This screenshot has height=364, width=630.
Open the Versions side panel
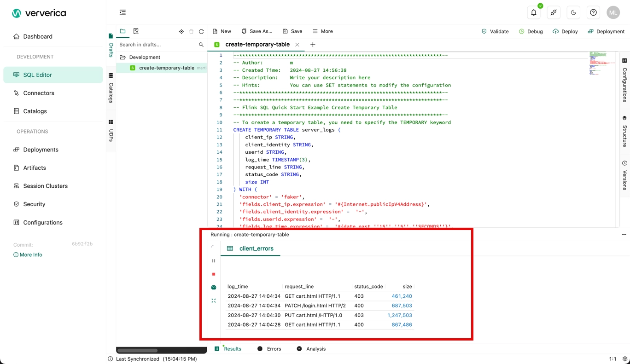(x=624, y=175)
